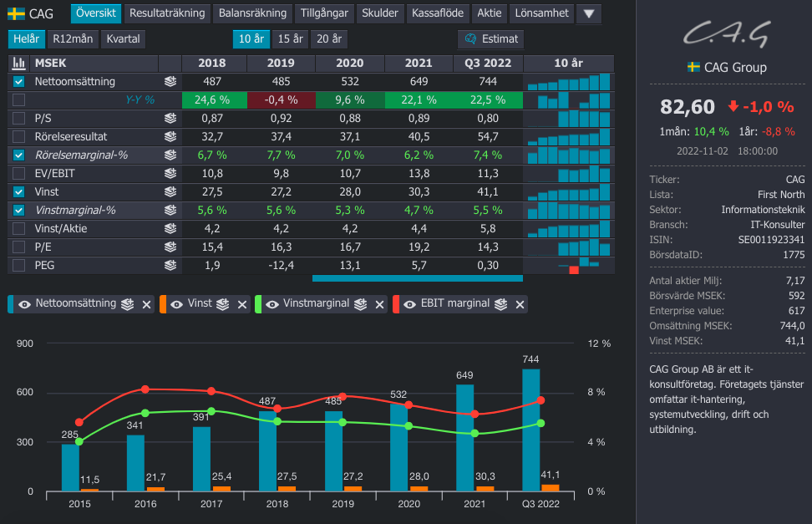Uncheck the Nettoomsättning checkbox
The width and height of the screenshot is (812, 524).
point(19,82)
